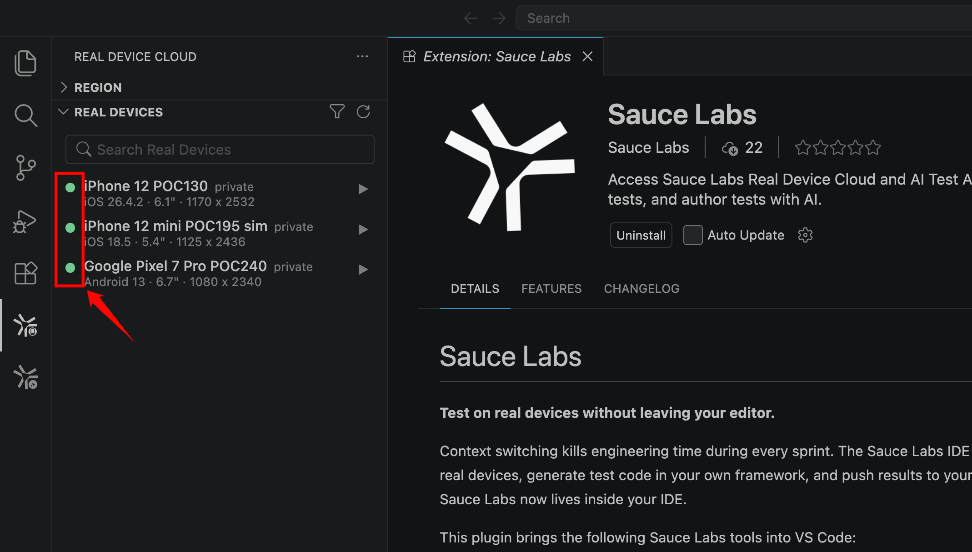Filter the real devices list
This screenshot has height=552, width=972.
click(x=337, y=112)
